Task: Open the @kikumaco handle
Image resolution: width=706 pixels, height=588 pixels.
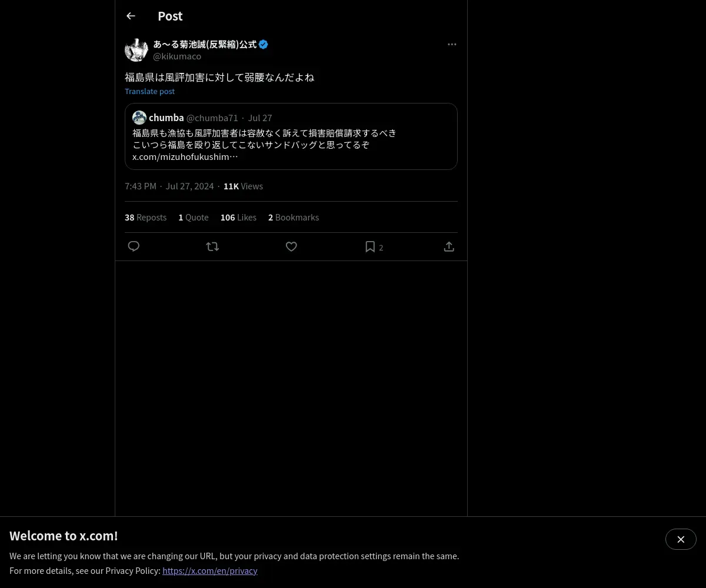Action: click(177, 56)
